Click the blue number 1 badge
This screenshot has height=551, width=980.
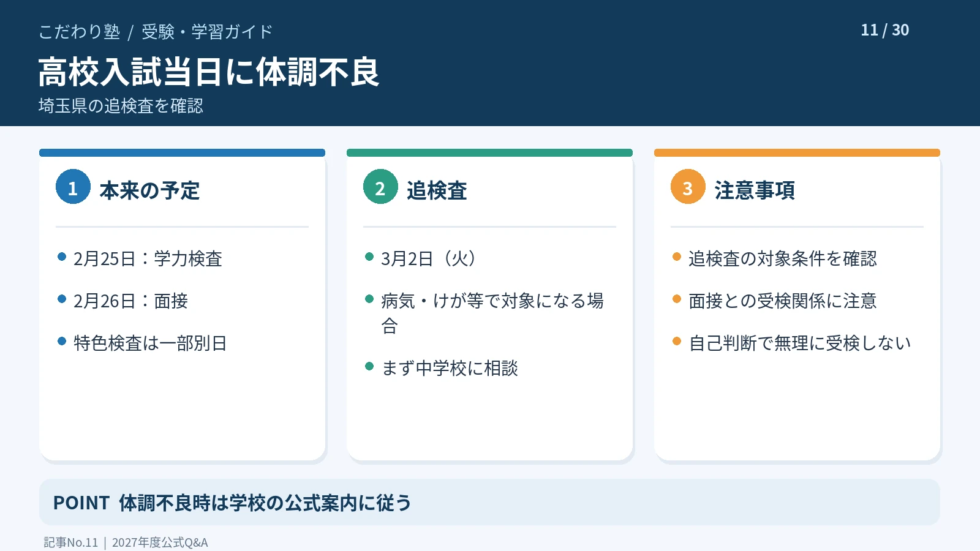(73, 187)
